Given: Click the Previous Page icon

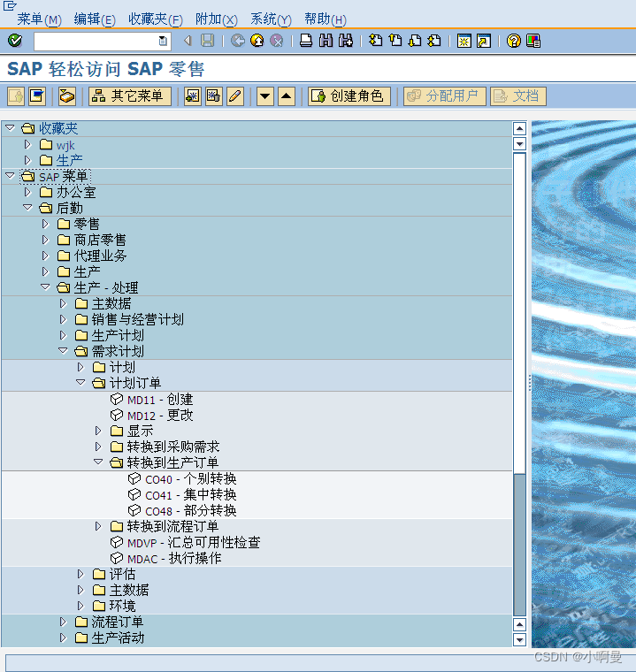Looking at the screenshot, I should pyautogui.click(x=395, y=41).
